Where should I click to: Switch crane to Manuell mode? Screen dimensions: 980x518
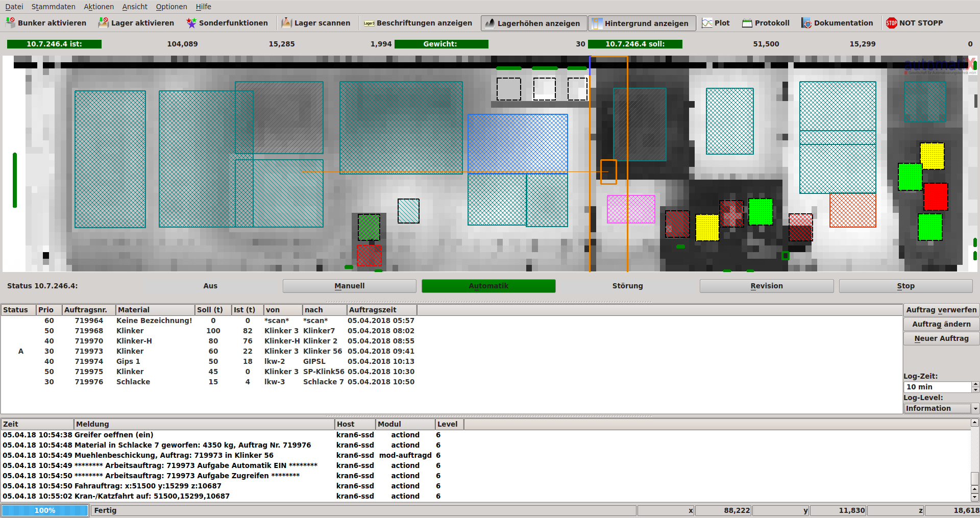pyautogui.click(x=349, y=286)
